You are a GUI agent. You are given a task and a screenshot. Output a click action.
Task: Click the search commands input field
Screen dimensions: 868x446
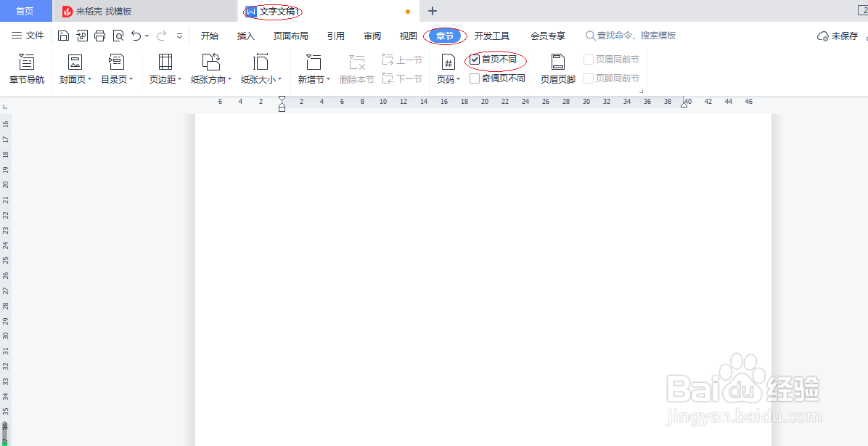pos(631,35)
